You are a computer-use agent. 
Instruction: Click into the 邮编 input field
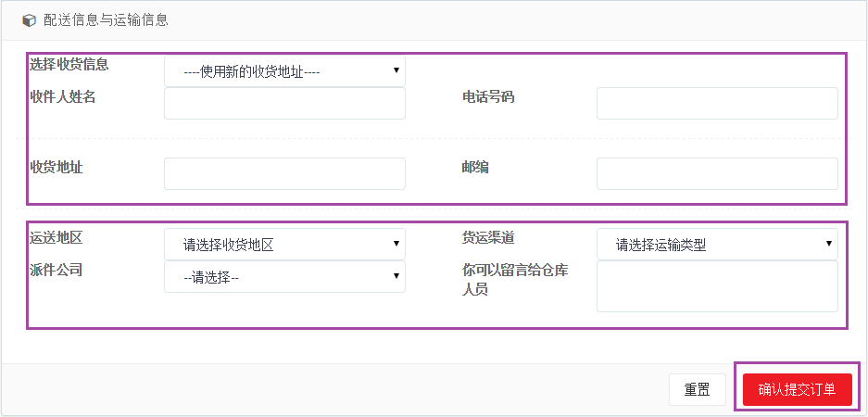click(717, 174)
